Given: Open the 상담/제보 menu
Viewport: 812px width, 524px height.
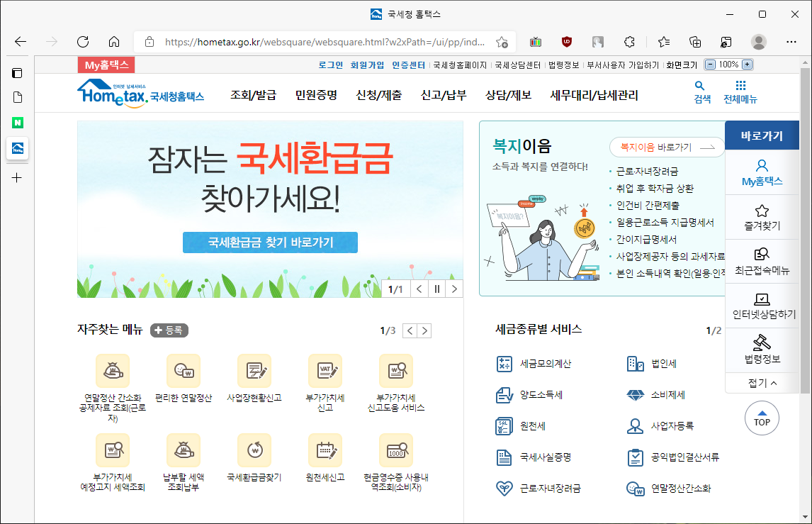Looking at the screenshot, I should coord(508,95).
